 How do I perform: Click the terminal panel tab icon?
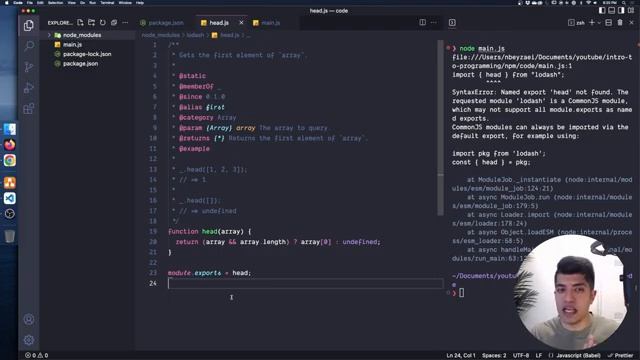pos(452,22)
